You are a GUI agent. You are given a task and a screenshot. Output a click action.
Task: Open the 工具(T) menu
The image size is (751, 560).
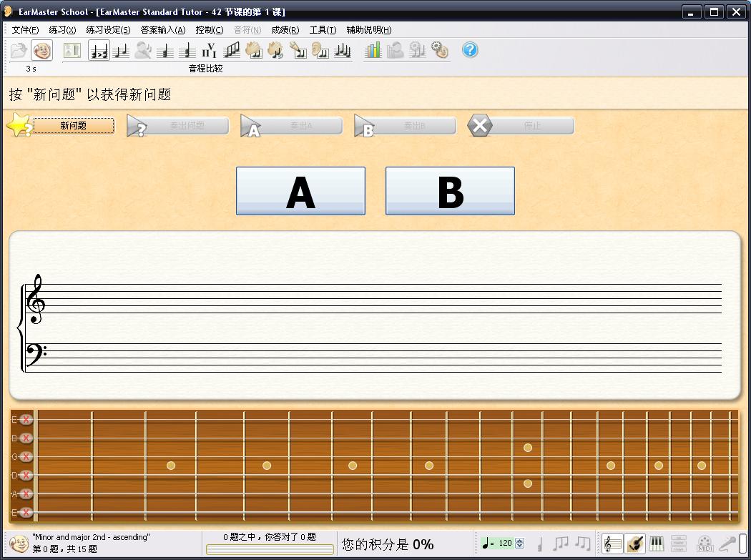[x=323, y=30]
